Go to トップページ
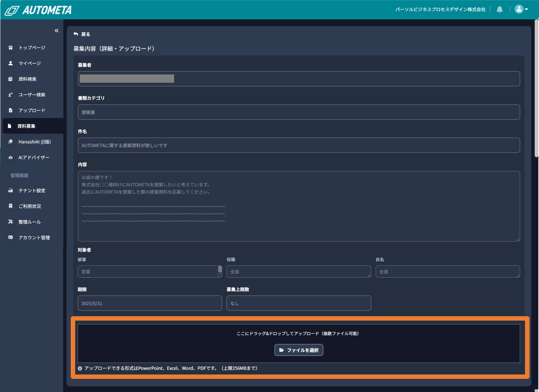This screenshot has height=392, width=539. (x=32, y=48)
